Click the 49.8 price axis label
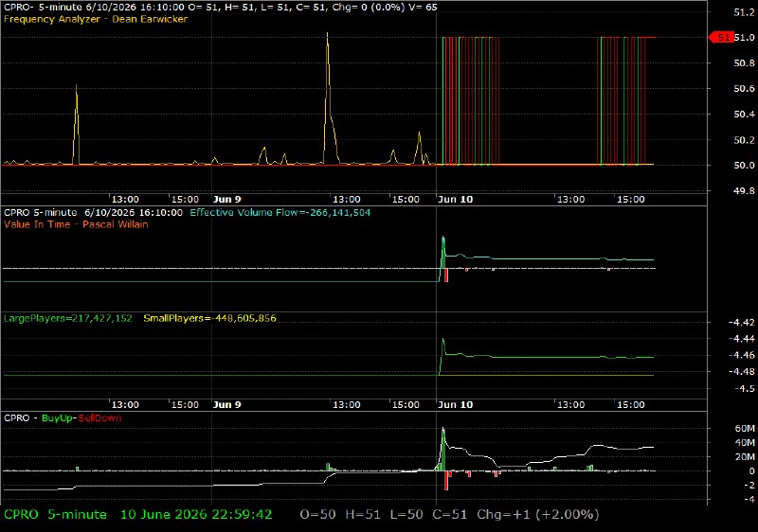The width and height of the screenshot is (758, 532). click(x=744, y=190)
